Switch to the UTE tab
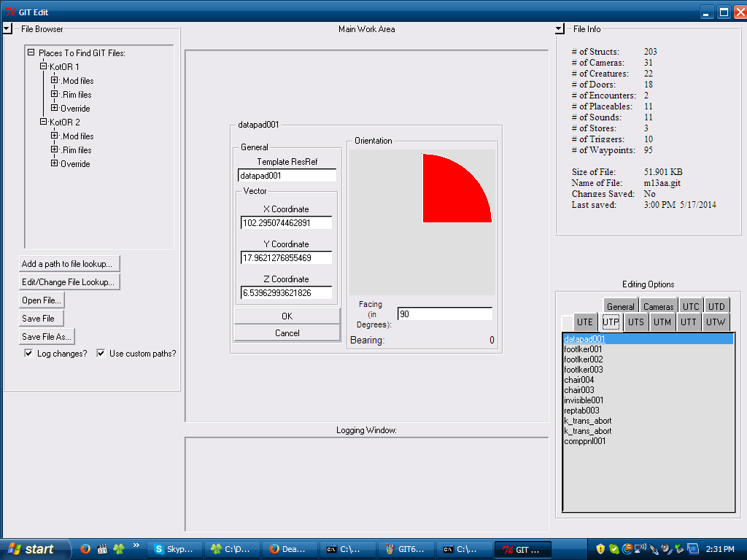The height and width of the screenshot is (560, 747). click(x=584, y=322)
